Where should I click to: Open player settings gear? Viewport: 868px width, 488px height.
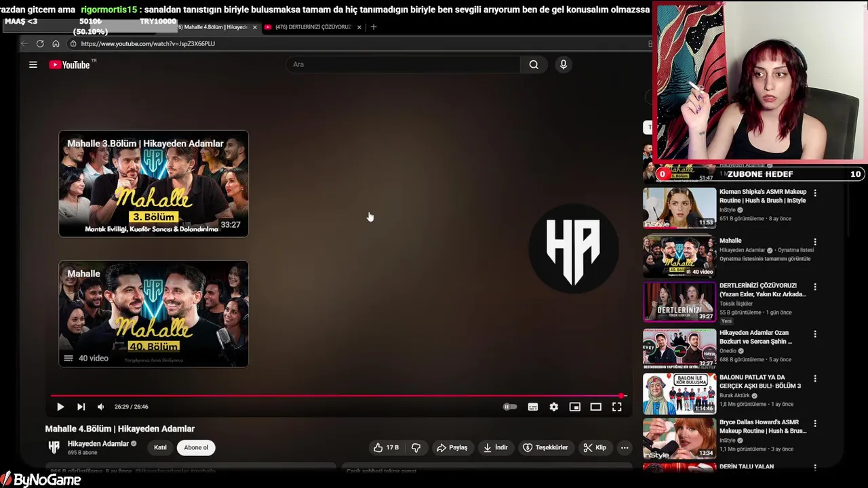[x=554, y=407]
